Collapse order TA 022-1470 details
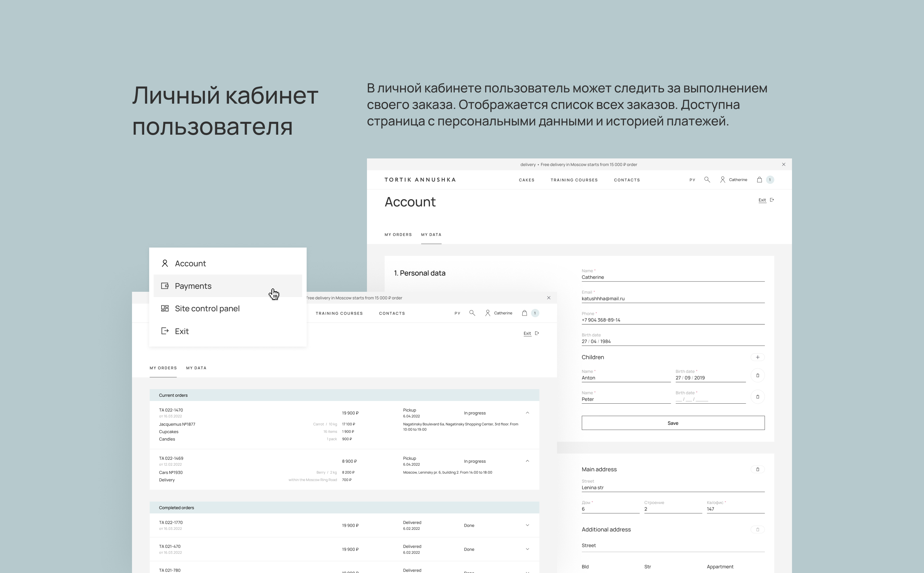The height and width of the screenshot is (573, 924). click(527, 413)
